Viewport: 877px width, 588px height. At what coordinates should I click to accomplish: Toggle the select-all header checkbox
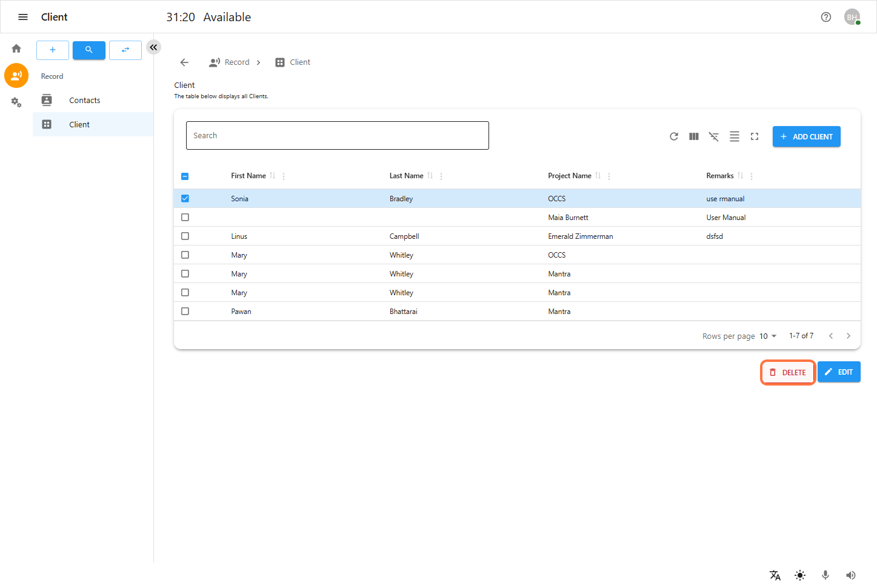(x=185, y=176)
